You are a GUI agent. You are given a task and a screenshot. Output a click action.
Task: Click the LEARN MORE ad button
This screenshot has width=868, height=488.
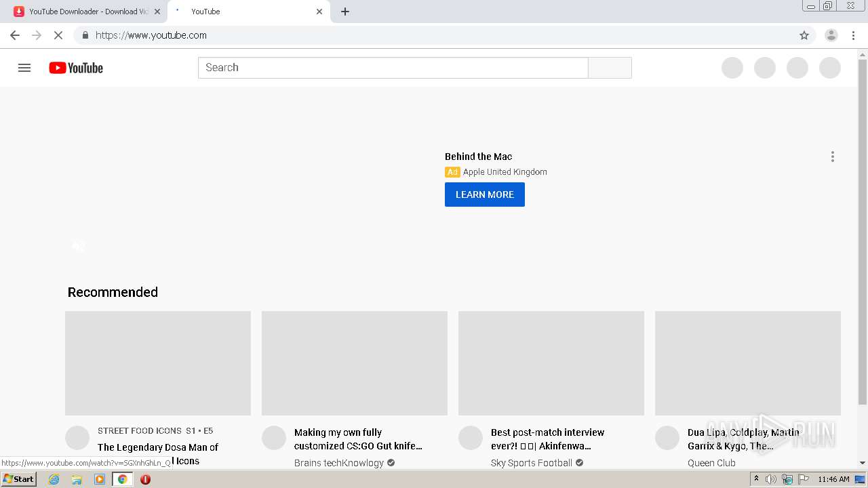click(x=485, y=195)
